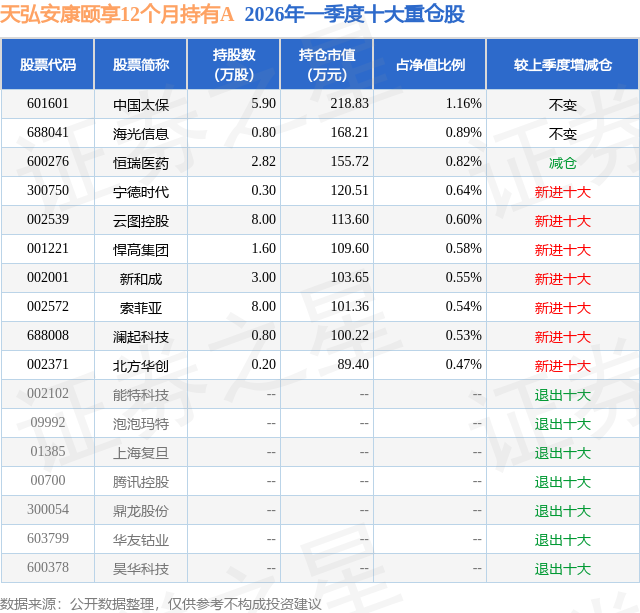Click the green 减仓 status

(562, 163)
